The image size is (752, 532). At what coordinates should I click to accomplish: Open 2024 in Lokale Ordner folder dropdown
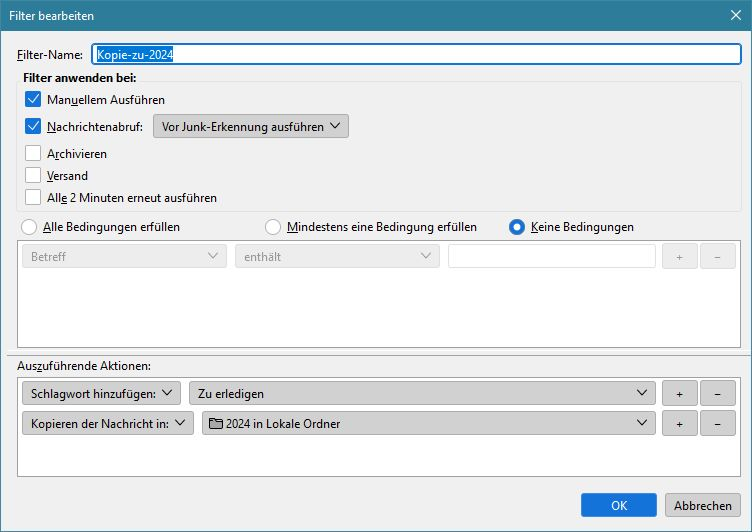[429, 423]
